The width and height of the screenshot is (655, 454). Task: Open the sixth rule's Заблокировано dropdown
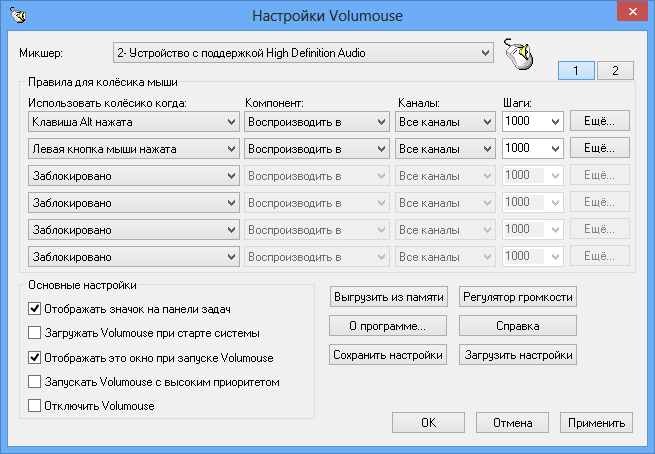(x=134, y=256)
